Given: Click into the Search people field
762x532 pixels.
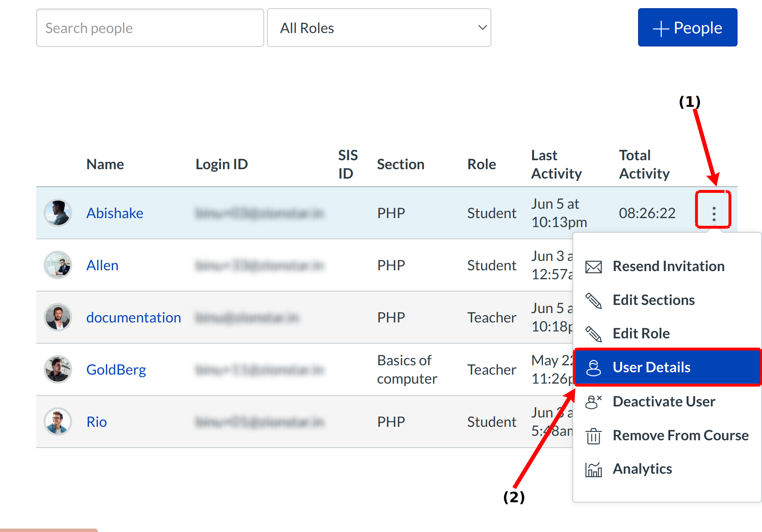Looking at the screenshot, I should click(150, 28).
